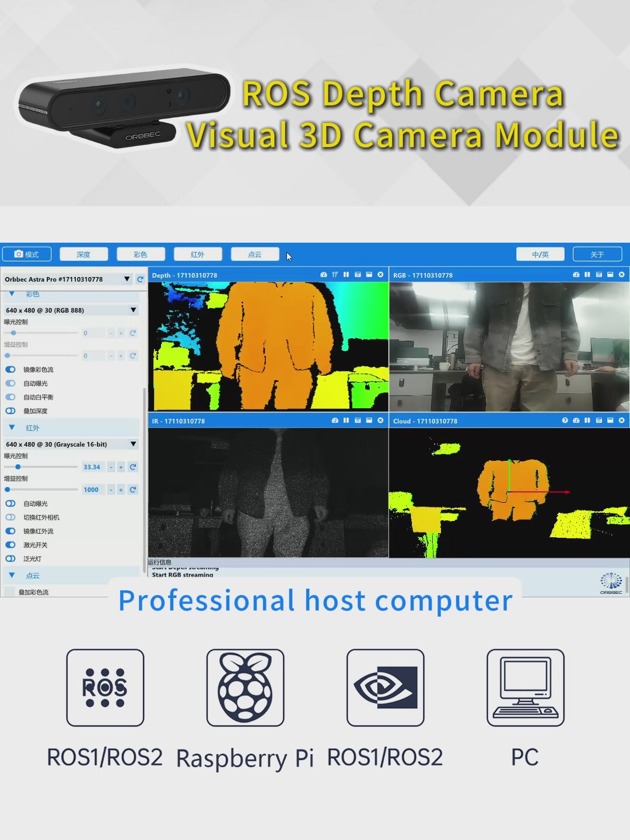
Task: Open the 关于 about button
Action: click(597, 254)
